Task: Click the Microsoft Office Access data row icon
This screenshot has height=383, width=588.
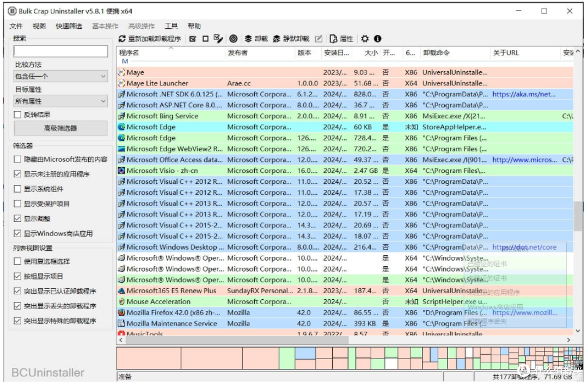Action: 121,159
